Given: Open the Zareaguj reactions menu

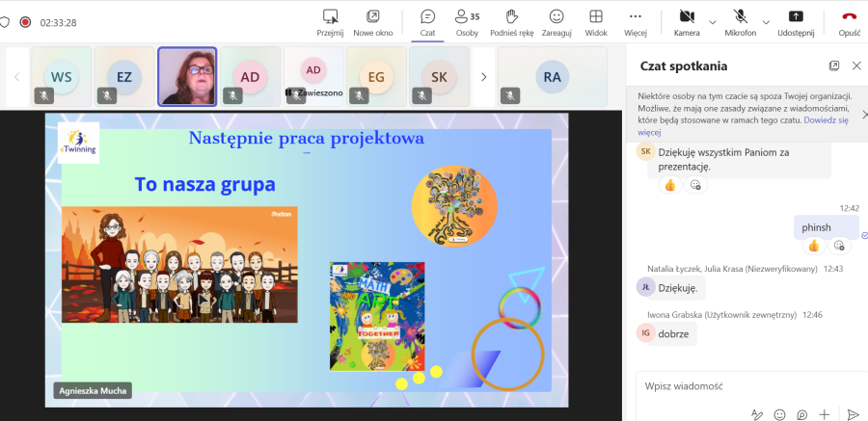Looking at the screenshot, I should pyautogui.click(x=556, y=16).
